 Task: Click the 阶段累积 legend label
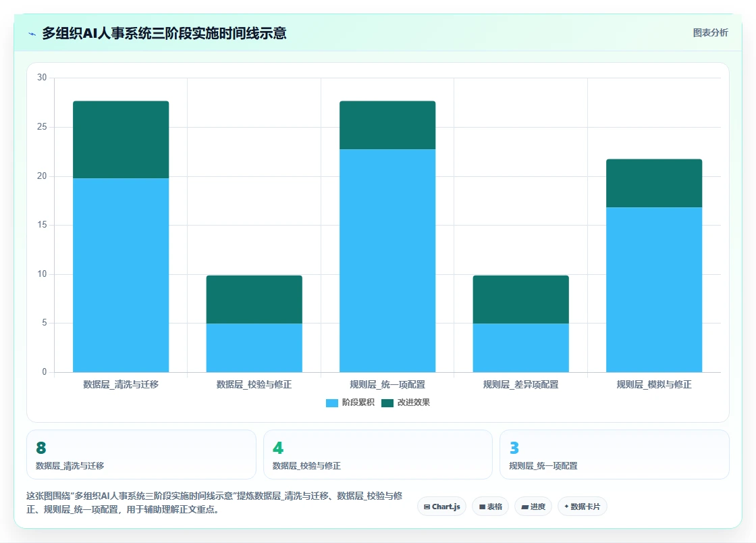click(358, 403)
